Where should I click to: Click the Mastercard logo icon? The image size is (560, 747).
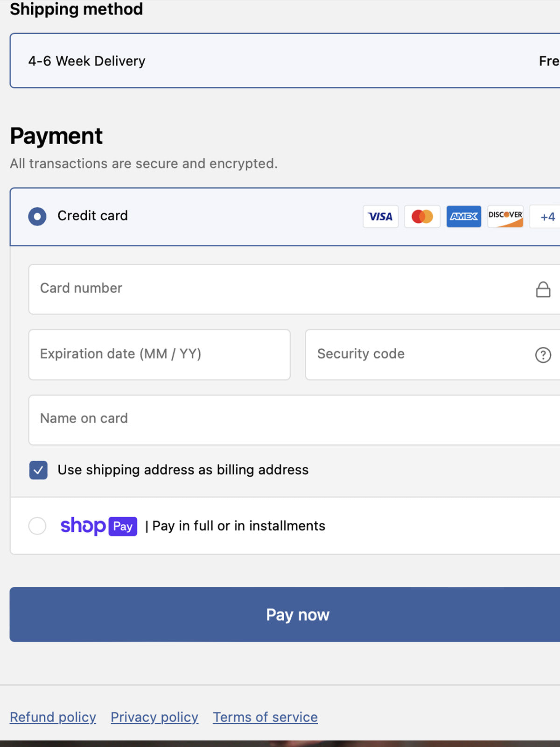coord(422,217)
